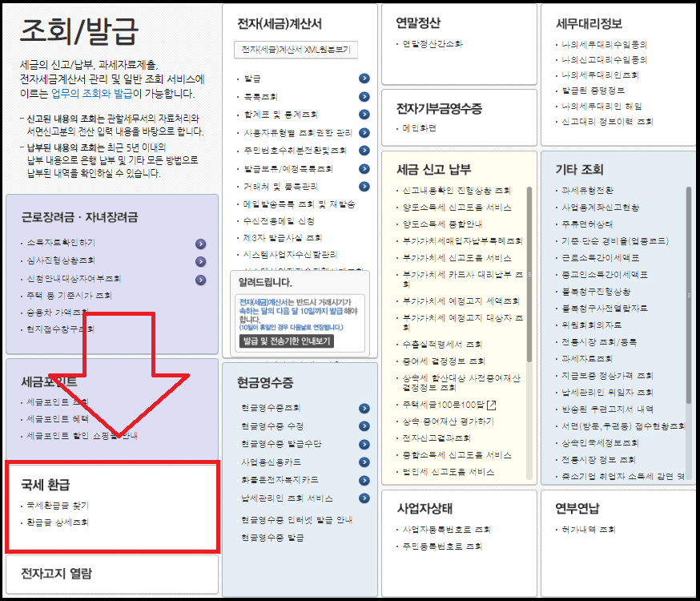Open the 연말정산간소화 link
This screenshot has width=700, height=601.
click(x=432, y=44)
